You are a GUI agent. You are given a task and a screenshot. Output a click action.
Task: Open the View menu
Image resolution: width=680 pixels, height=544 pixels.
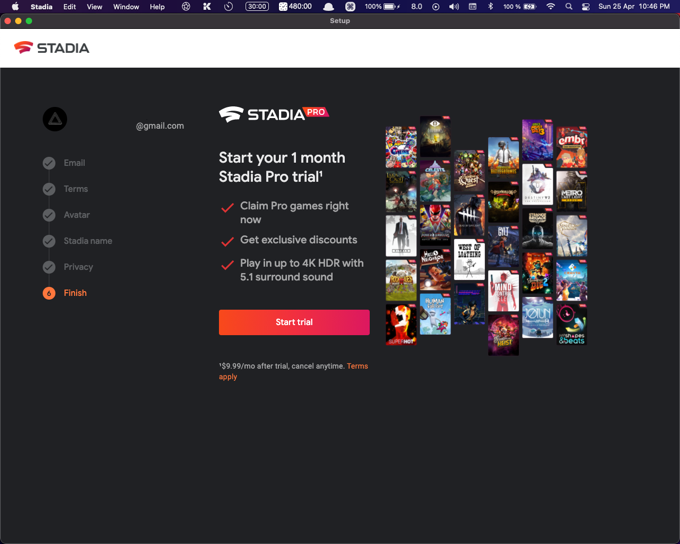(x=94, y=7)
